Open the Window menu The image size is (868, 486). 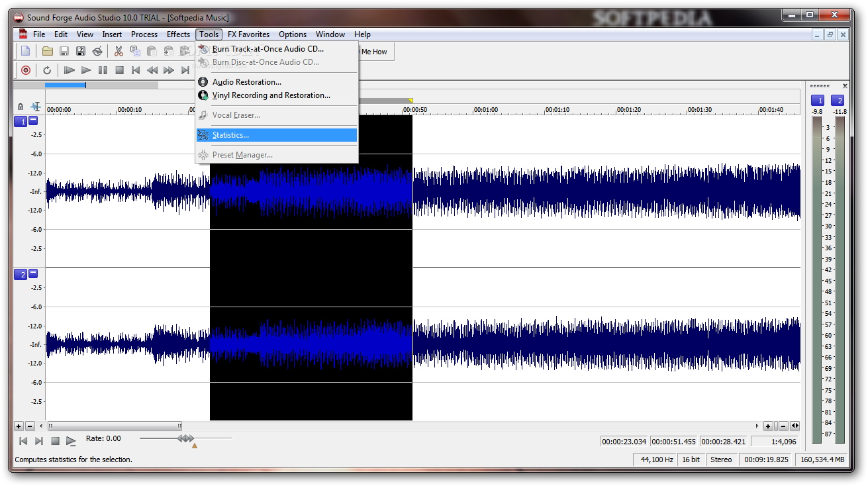coord(330,34)
